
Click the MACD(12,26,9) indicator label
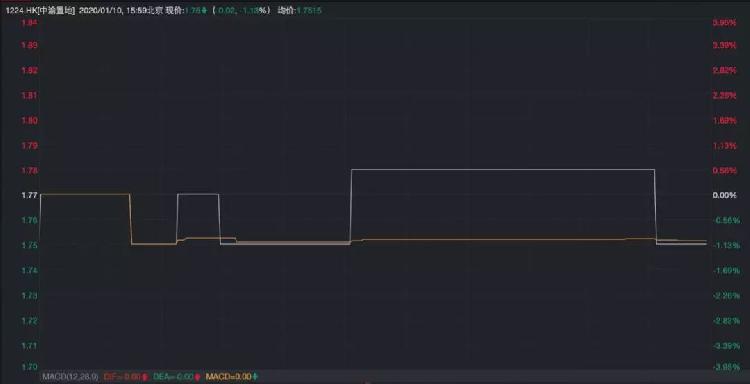coord(70,377)
